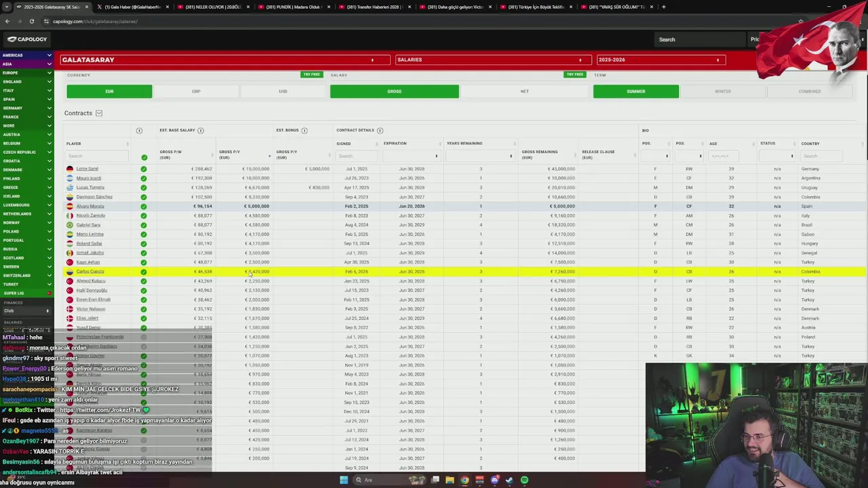Click info icon next to Contract Details
The image size is (868, 488).
[380, 130]
